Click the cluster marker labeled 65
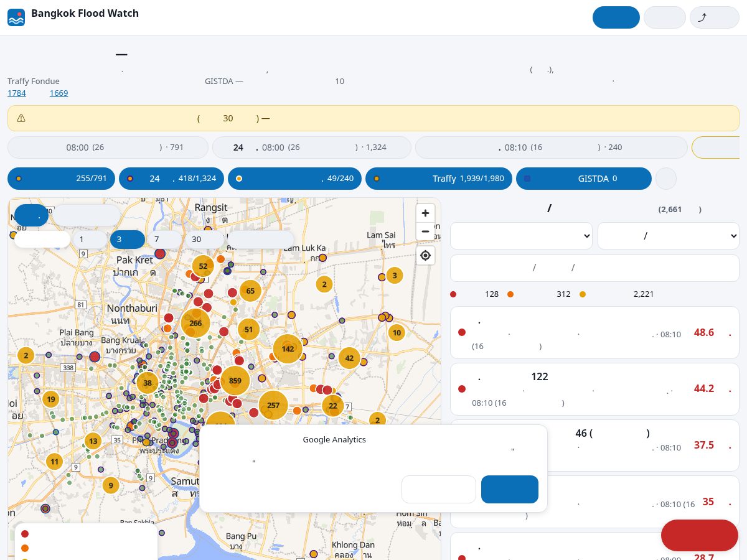The width and height of the screenshot is (747, 560). [250, 291]
